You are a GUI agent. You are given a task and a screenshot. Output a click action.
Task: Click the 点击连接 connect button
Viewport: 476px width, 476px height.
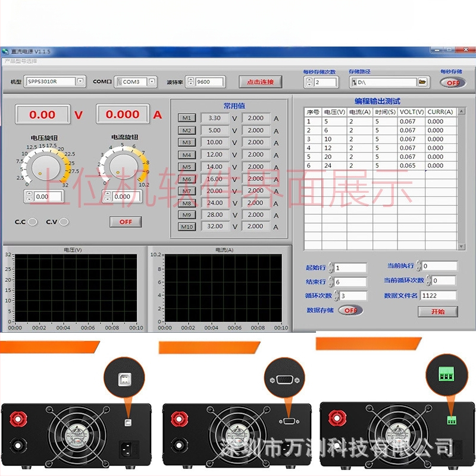260,82
